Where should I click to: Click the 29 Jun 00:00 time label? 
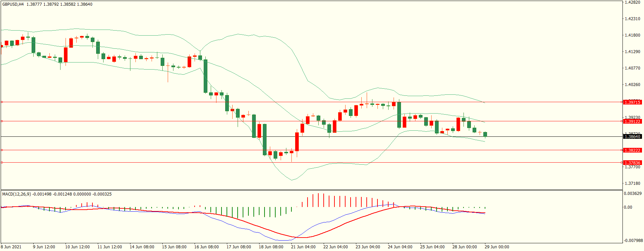pos(497,247)
